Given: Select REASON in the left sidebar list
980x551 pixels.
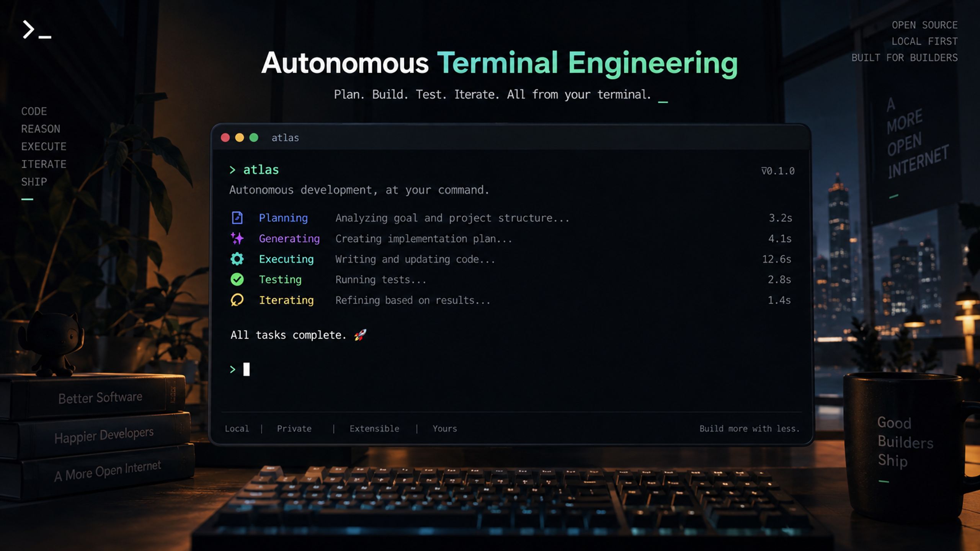Looking at the screenshot, I should point(41,129).
